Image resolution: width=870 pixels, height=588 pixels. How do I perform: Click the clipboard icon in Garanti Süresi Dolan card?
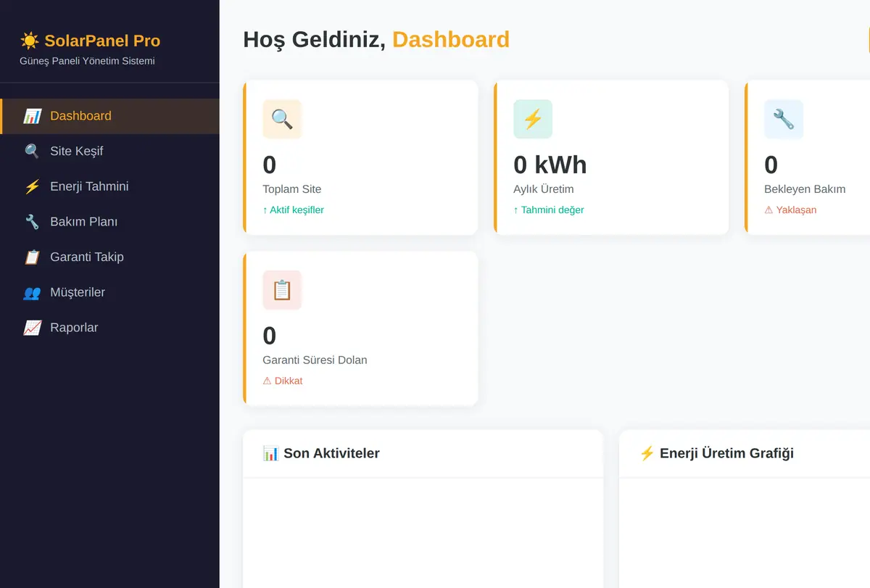[282, 290]
